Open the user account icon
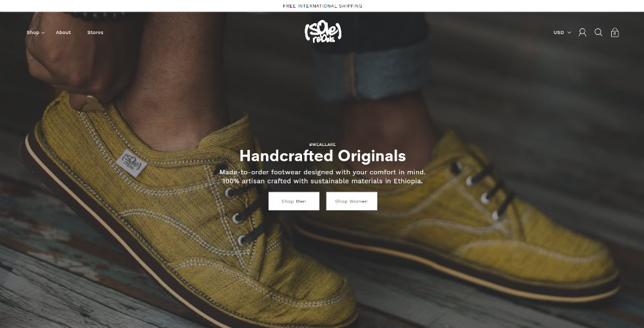Screen dimensions: 644x328 point(582,32)
